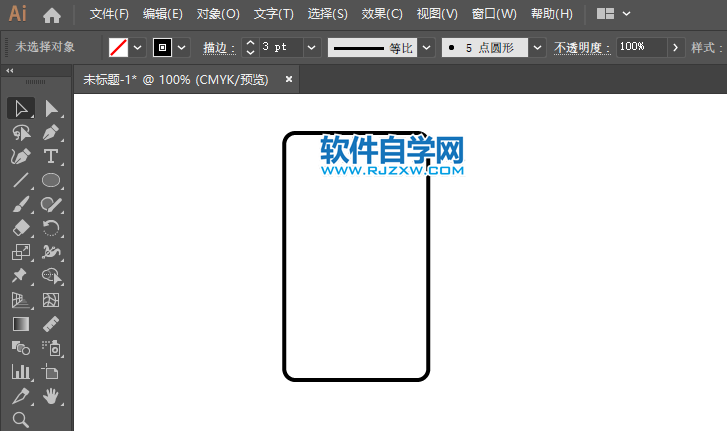Select the Symbol Sprayer tool
The image size is (727, 431).
pos(51,348)
